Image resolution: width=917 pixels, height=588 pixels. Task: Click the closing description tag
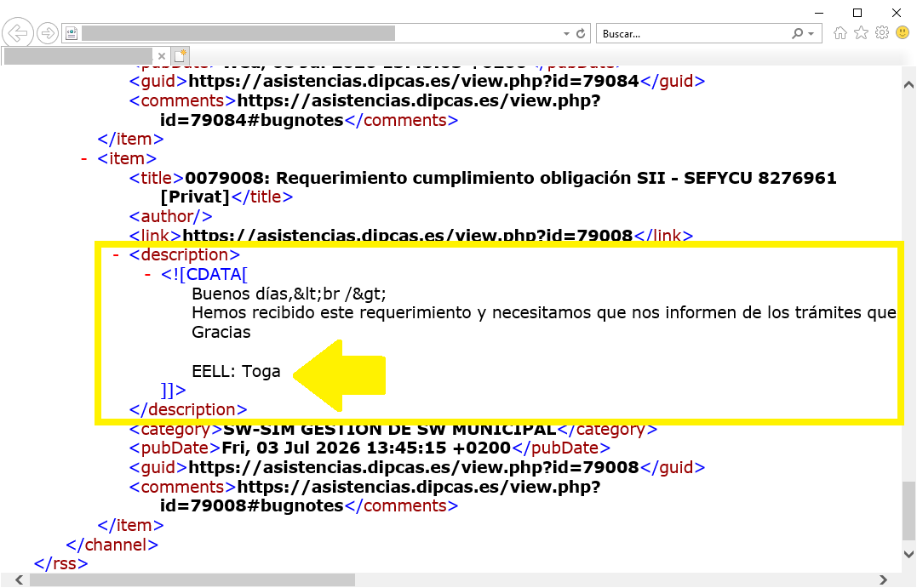[x=188, y=410]
